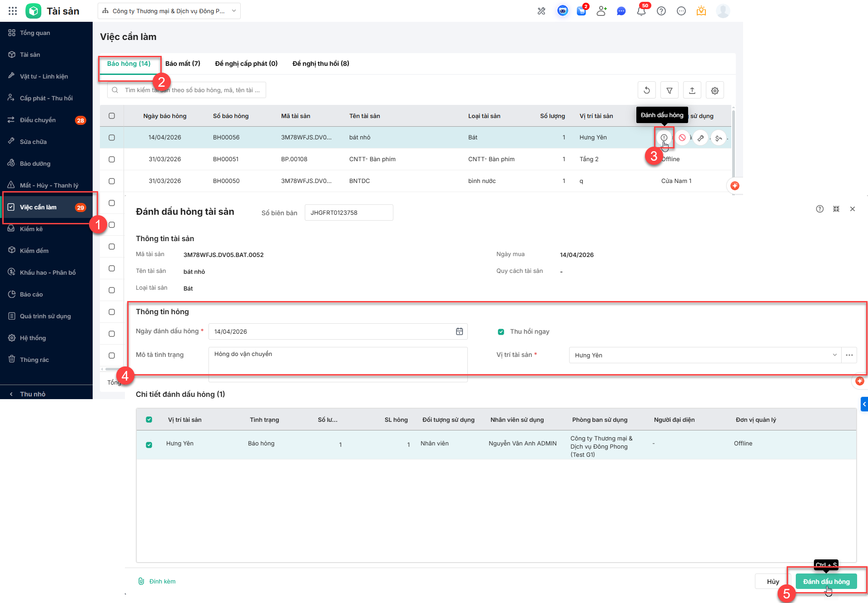
Task: Collapse sidebar with 'Thu nhỏ'
Action: click(x=33, y=394)
